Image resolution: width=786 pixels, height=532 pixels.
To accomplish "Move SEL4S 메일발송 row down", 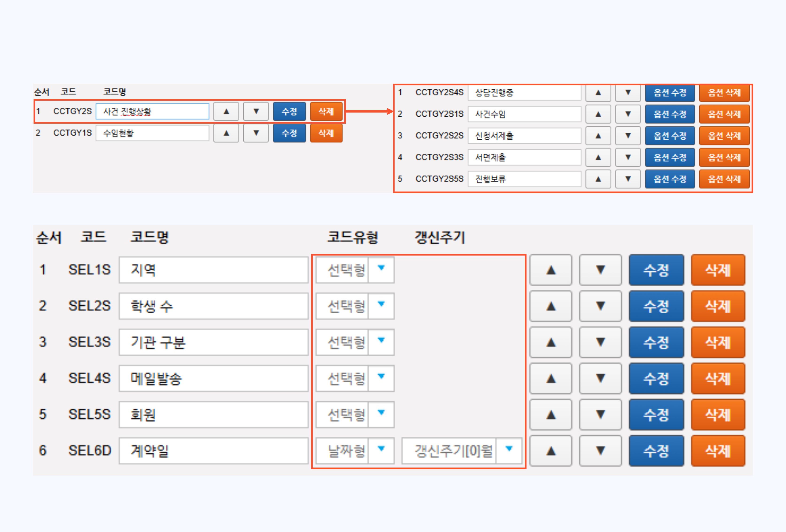I will point(600,379).
